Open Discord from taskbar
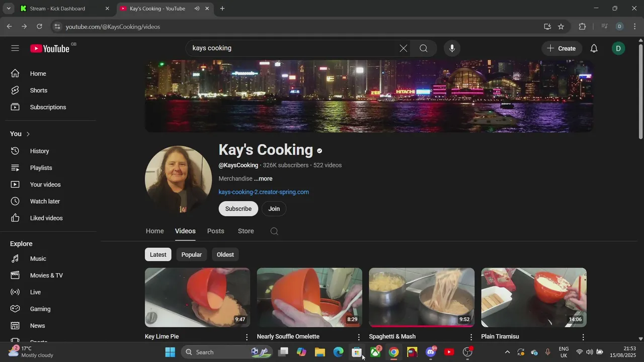The height and width of the screenshot is (362, 644). pos(431,352)
